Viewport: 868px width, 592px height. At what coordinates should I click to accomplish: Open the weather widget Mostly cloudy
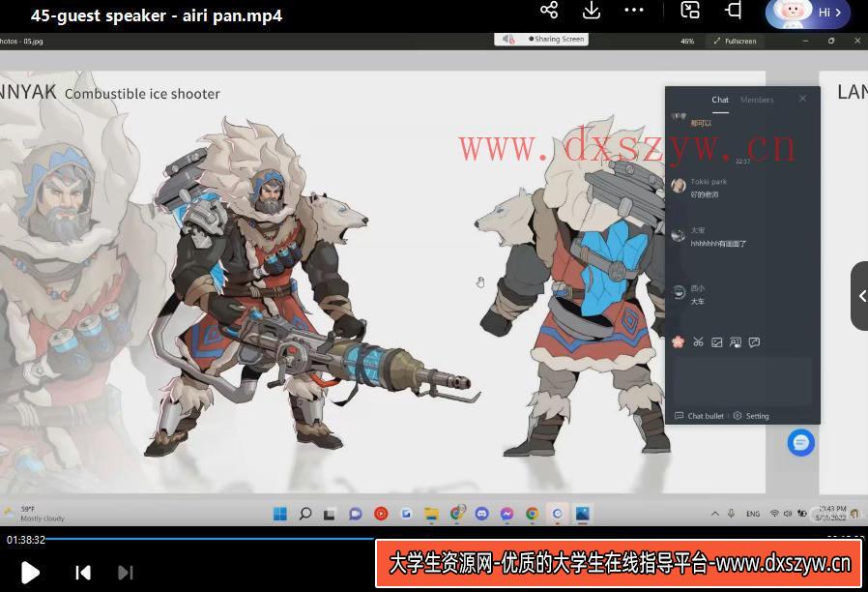click(35, 514)
